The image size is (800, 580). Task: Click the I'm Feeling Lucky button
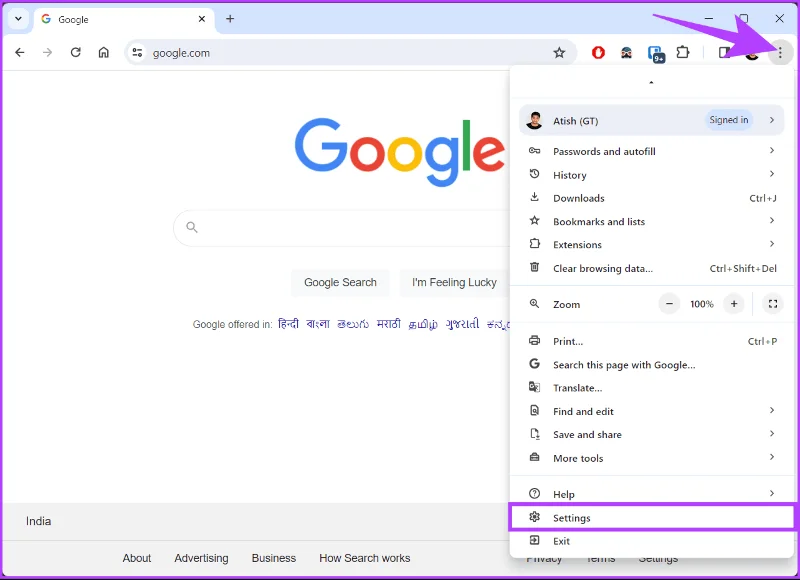(454, 282)
